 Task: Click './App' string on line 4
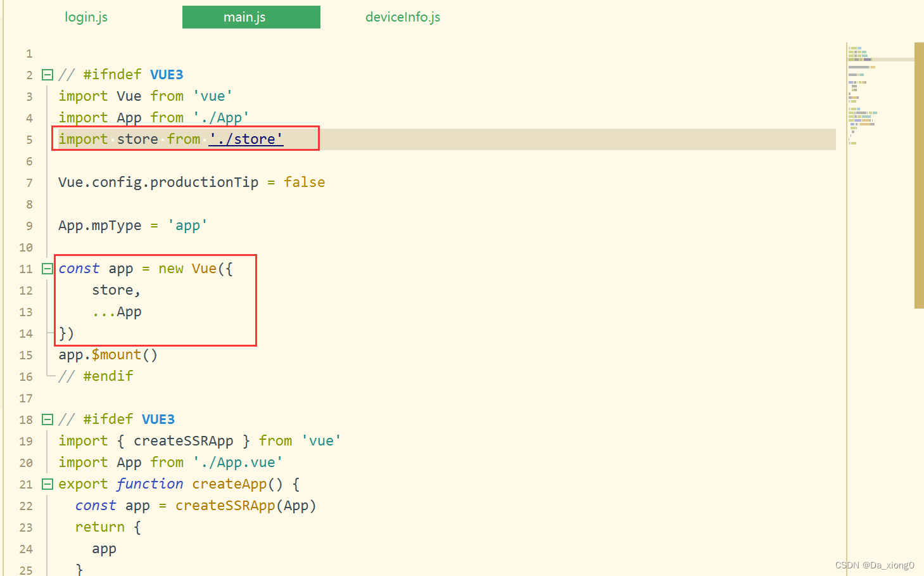[x=221, y=118]
